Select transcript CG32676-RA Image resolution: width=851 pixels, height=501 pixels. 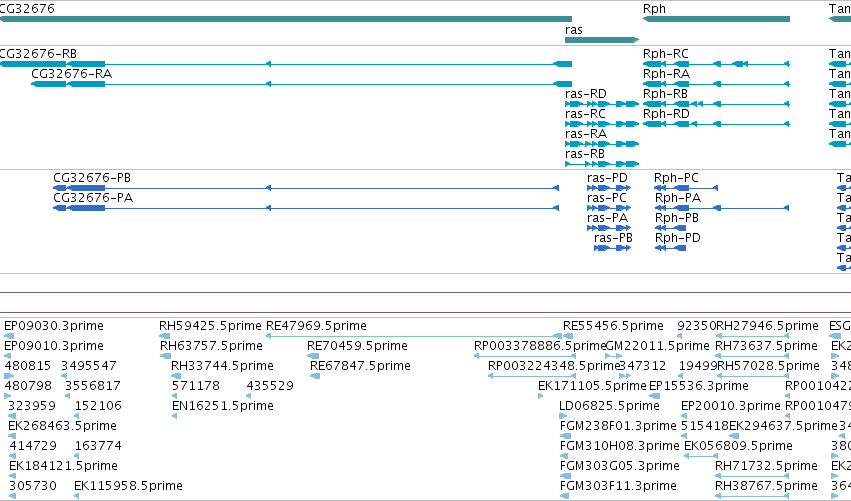(301, 84)
